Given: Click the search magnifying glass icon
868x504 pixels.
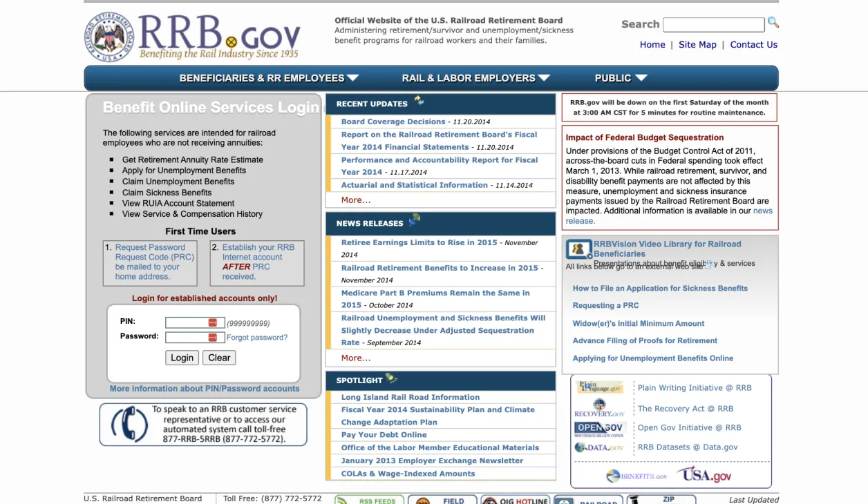Looking at the screenshot, I should tap(773, 23).
